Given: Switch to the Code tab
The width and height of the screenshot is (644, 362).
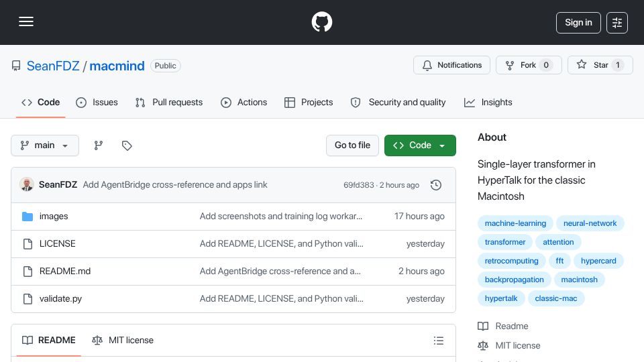Looking at the screenshot, I should click(41, 102).
